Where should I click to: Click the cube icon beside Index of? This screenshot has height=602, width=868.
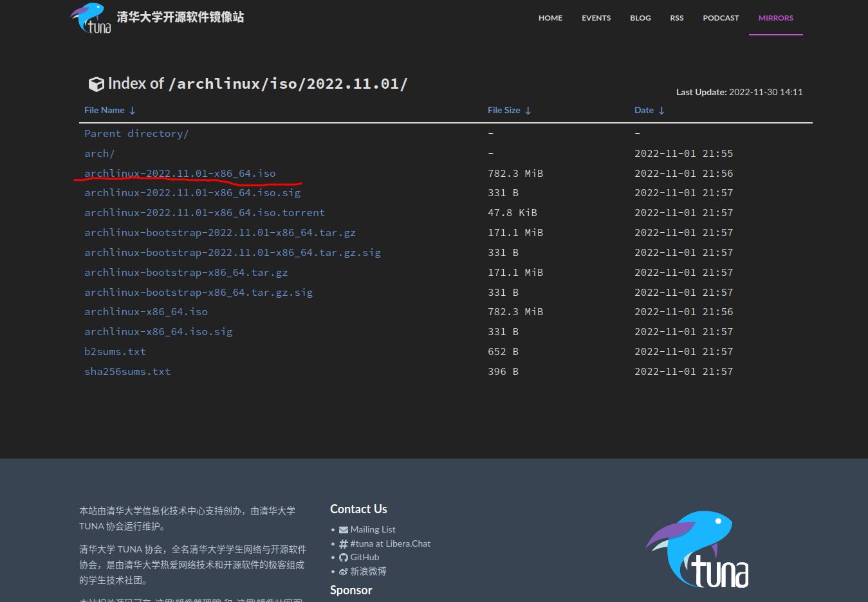pyautogui.click(x=96, y=84)
